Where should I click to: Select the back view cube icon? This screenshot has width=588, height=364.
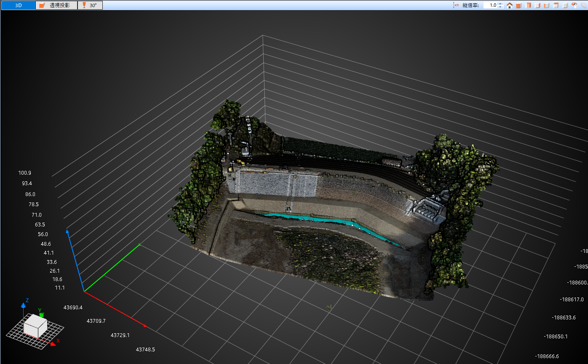point(528,5)
